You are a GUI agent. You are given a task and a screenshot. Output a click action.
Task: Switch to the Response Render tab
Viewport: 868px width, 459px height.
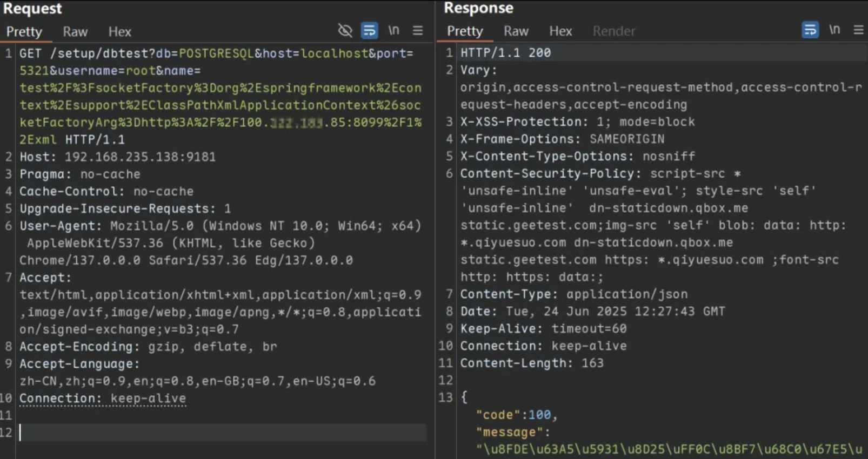(613, 31)
